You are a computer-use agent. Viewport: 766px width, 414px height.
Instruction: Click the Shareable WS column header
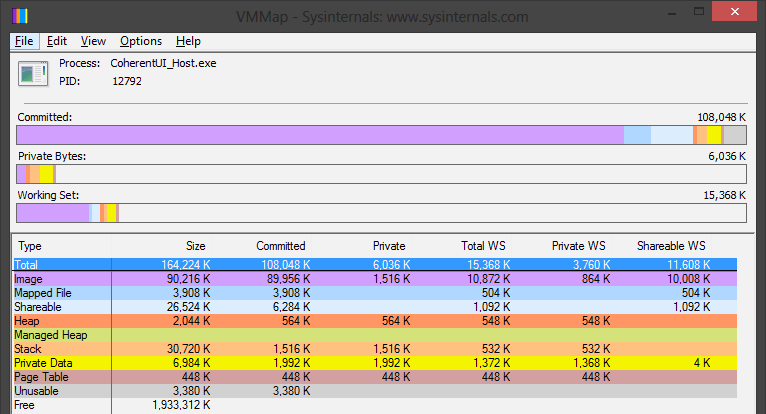(x=670, y=246)
